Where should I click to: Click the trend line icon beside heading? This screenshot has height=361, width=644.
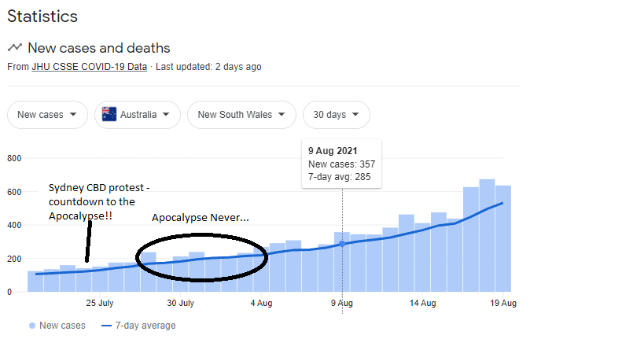[x=15, y=49]
